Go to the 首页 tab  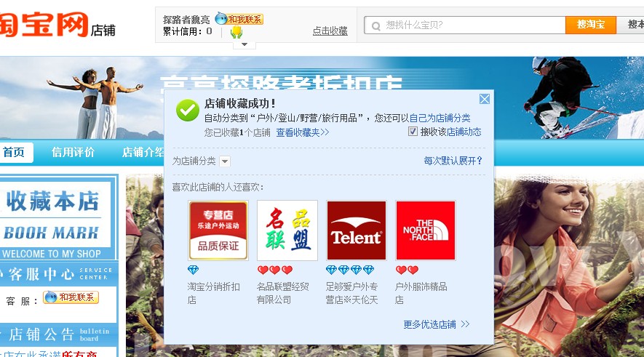(x=14, y=152)
